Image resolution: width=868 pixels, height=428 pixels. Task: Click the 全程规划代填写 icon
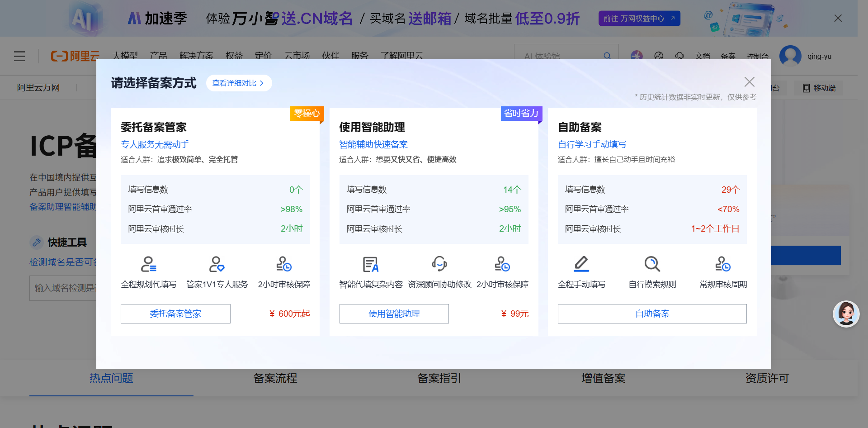pyautogui.click(x=149, y=264)
